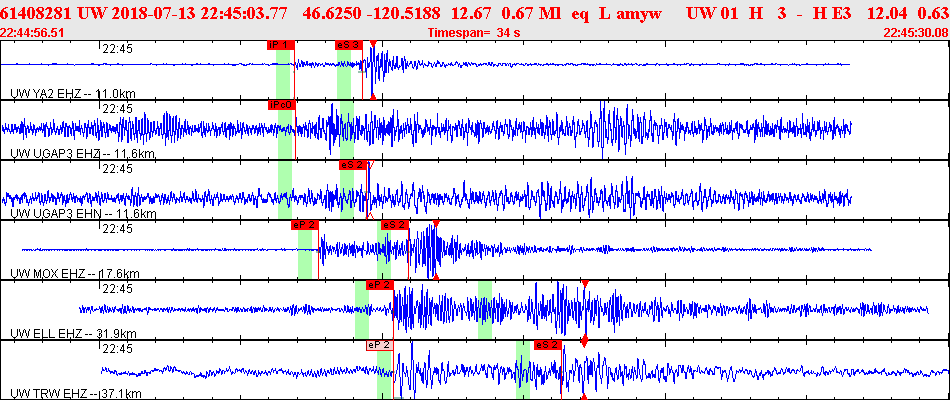Image resolution: width=950 pixels, height=400 pixels.
Task: Click the second green window on ELL trace
Action: click(x=485, y=310)
